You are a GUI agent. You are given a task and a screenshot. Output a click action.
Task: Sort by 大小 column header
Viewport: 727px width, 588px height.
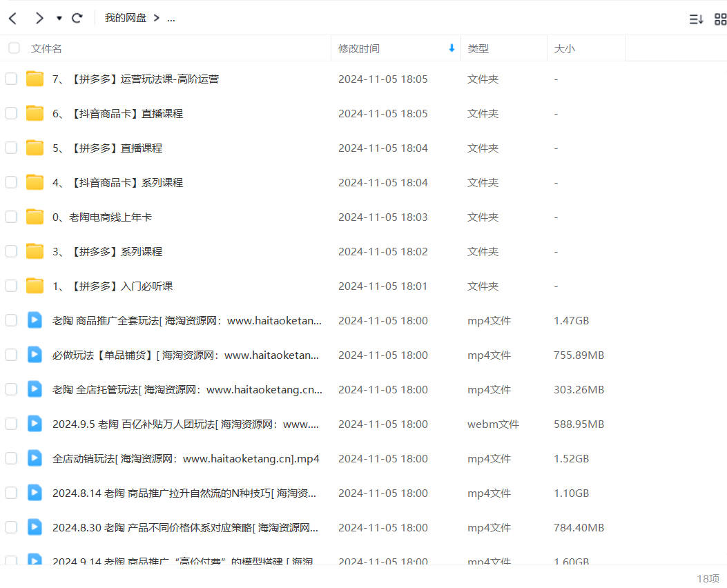pyautogui.click(x=564, y=48)
